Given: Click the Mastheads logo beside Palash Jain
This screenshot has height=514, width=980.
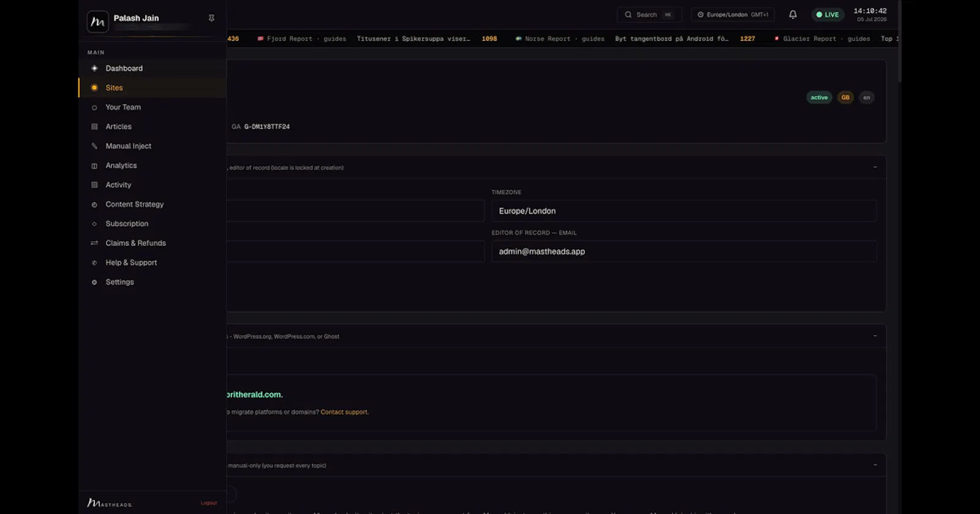Looking at the screenshot, I should coord(97,21).
